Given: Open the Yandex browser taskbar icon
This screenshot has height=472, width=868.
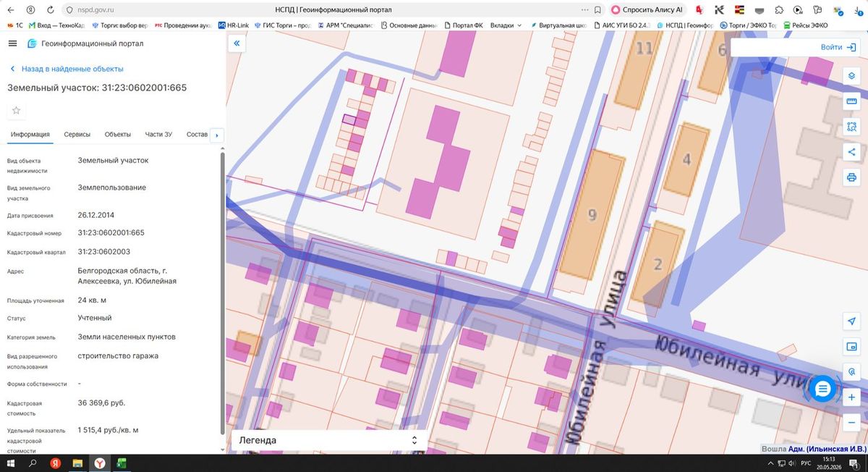Looking at the screenshot, I should tap(99, 463).
